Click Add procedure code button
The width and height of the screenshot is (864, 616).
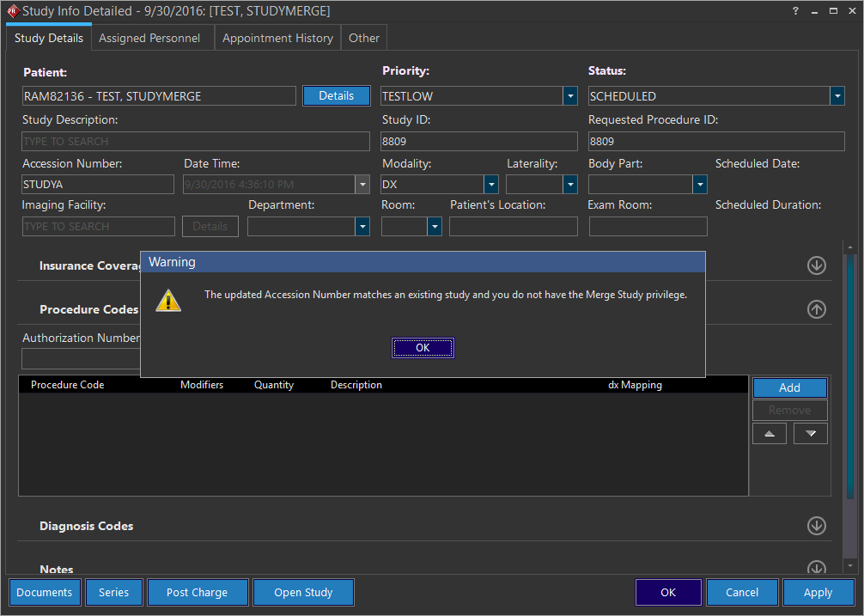pos(789,387)
